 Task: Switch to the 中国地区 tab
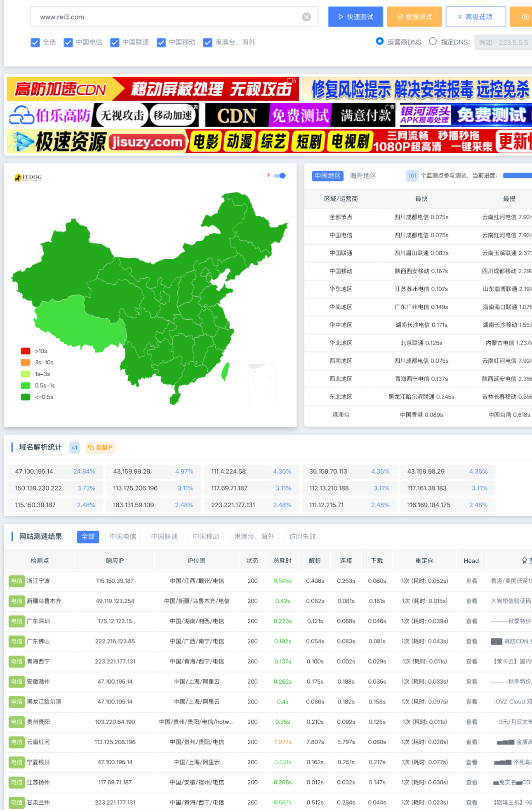[x=328, y=176]
